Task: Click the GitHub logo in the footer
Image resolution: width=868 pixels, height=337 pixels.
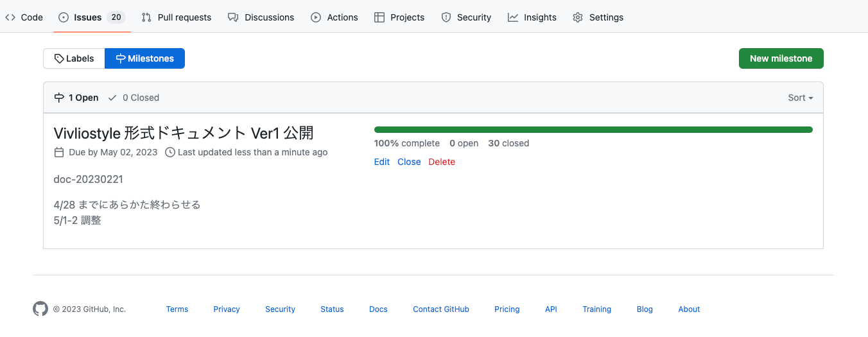Action: coord(40,309)
